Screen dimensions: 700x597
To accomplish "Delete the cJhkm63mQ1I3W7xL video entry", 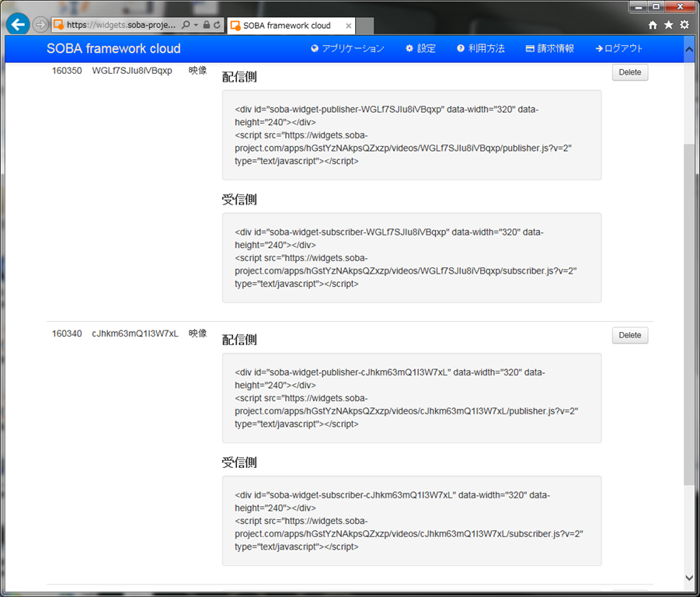I will pyautogui.click(x=629, y=335).
